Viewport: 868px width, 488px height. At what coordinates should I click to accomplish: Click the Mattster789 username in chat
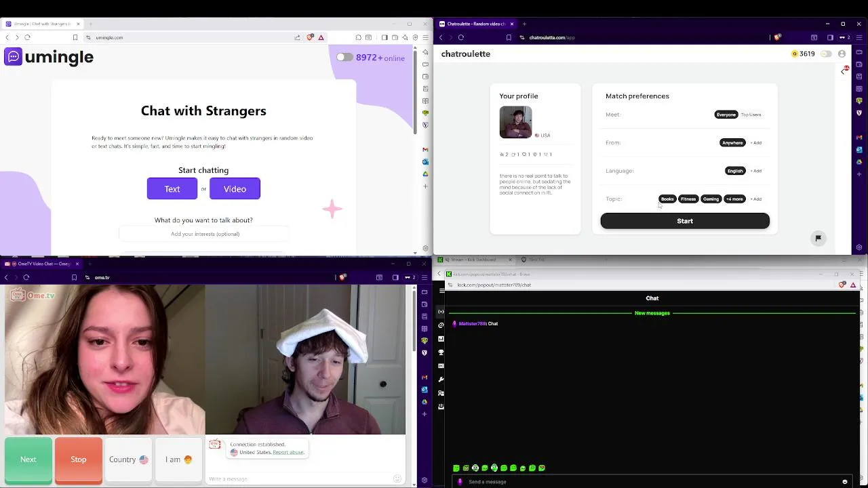point(473,324)
